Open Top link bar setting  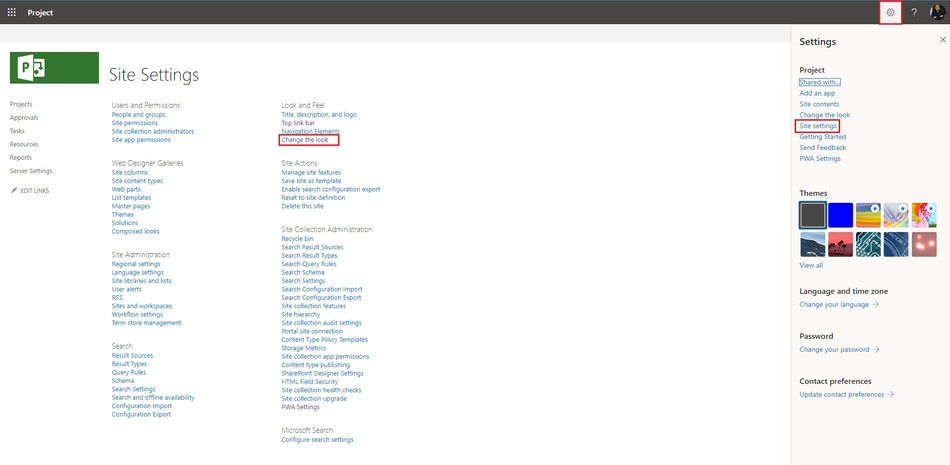298,123
